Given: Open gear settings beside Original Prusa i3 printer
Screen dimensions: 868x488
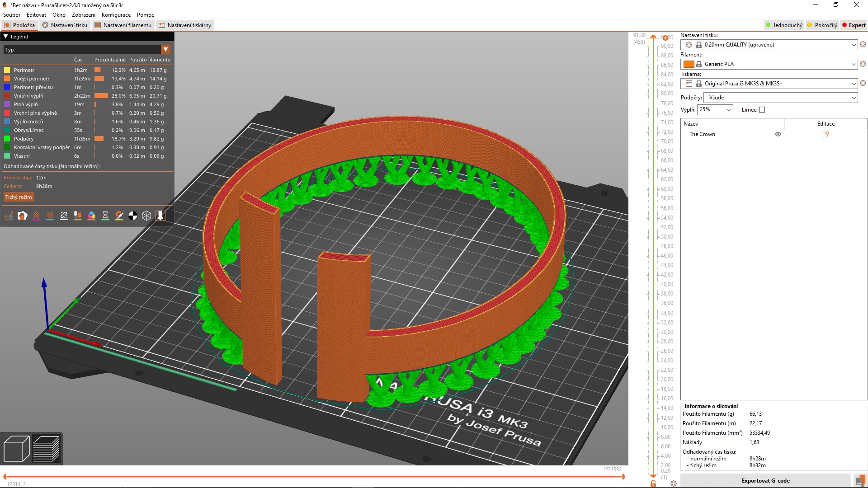Looking at the screenshot, I should coord(863,83).
